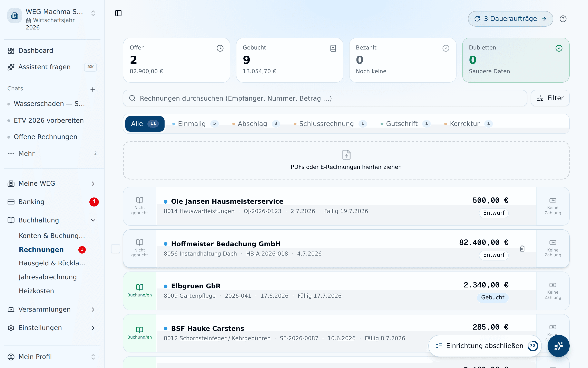
Task: Open the WEG property switcher
Action: tap(52, 19)
